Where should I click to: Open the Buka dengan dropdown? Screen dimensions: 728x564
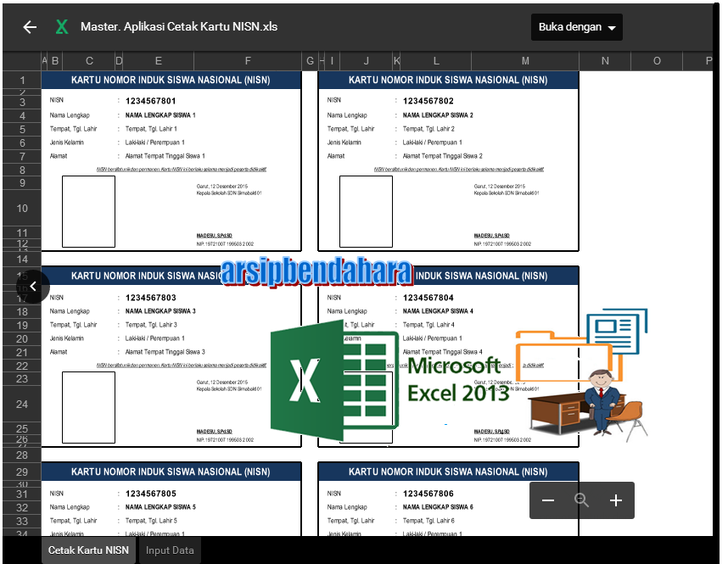click(577, 27)
